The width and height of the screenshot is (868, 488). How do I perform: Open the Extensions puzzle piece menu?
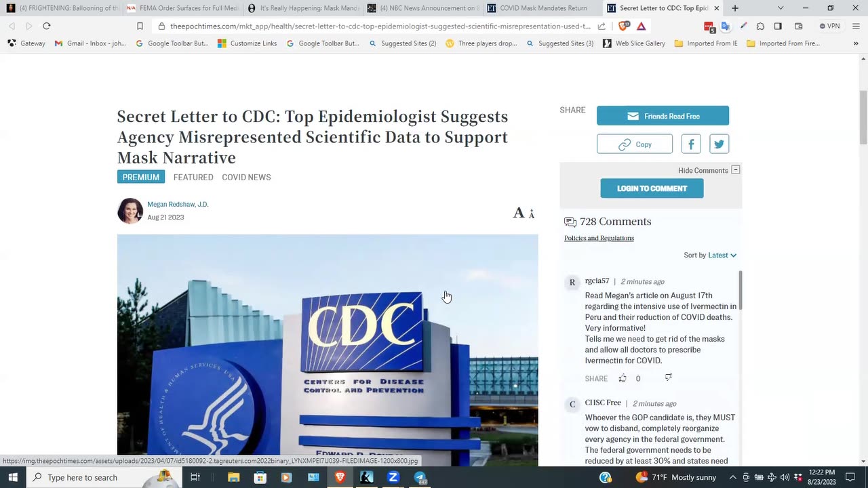pyautogui.click(x=760, y=26)
